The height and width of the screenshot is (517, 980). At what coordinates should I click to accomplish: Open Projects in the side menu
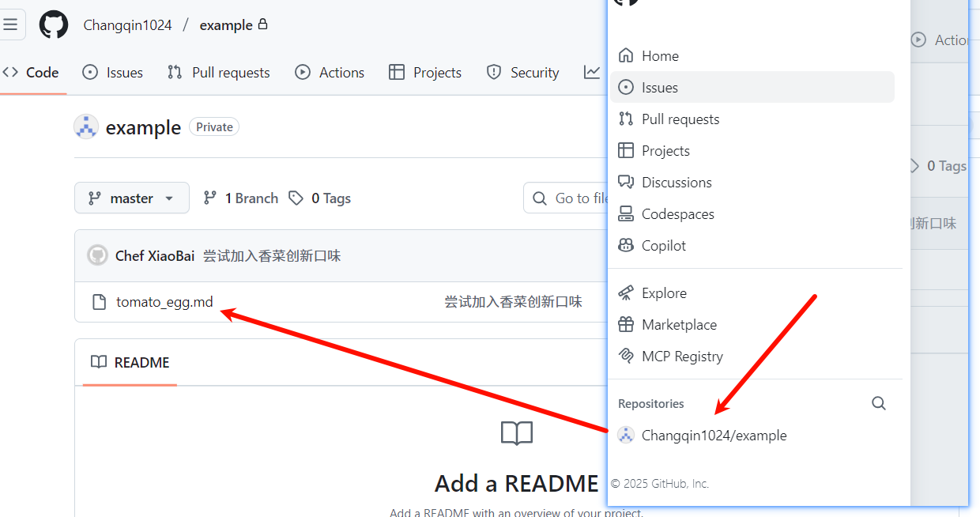pos(752,151)
